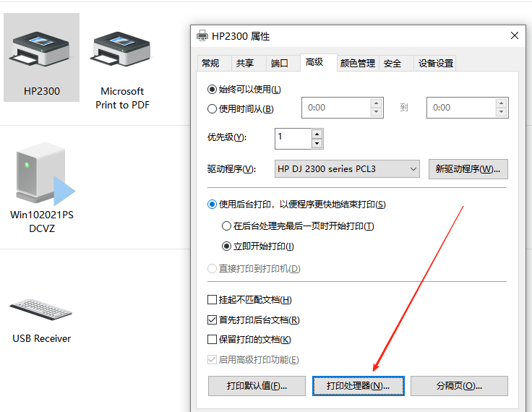Open 打印默认值(F)... settings
This screenshot has width=532, height=412.
(x=257, y=386)
